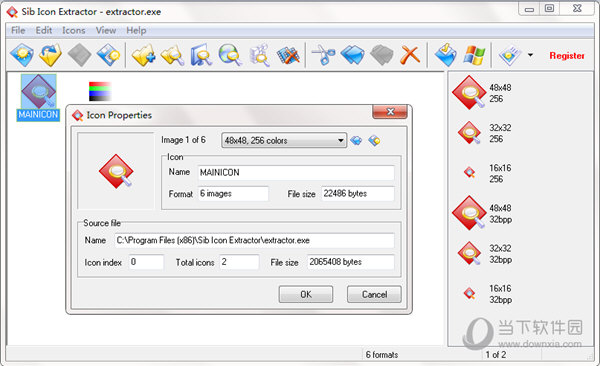
Task: Open the Edit menu
Action: click(x=44, y=30)
